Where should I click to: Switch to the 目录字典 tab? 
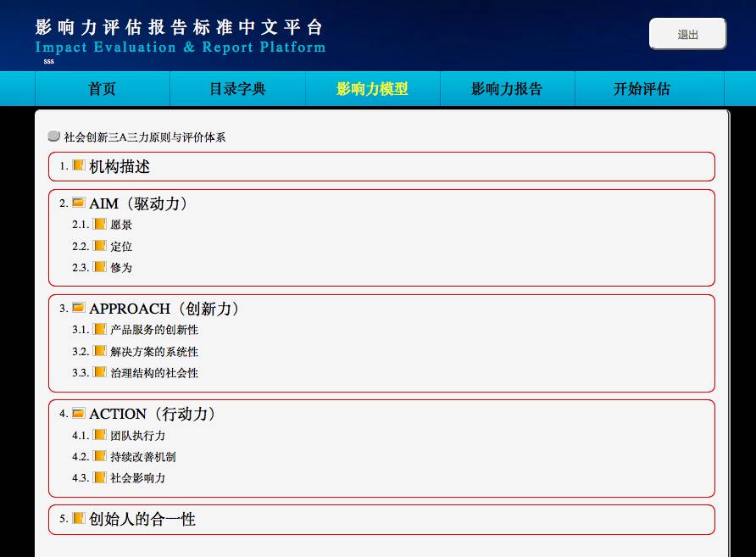[x=236, y=88]
